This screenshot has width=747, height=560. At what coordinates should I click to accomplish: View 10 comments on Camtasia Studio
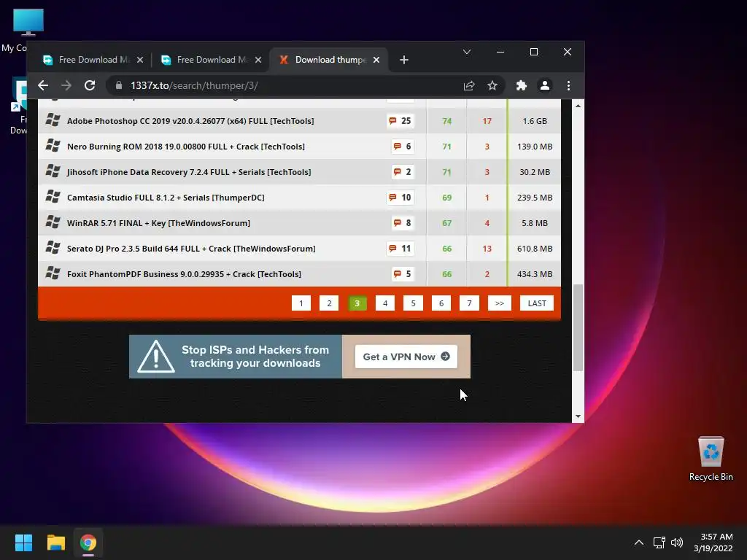point(400,198)
